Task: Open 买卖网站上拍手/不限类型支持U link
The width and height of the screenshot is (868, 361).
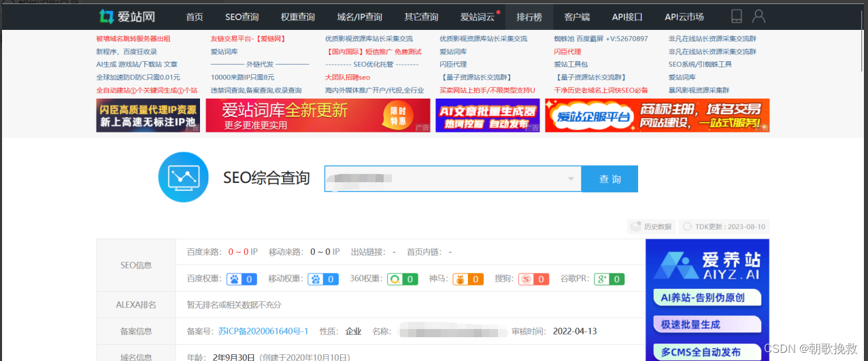Action: coord(487,90)
